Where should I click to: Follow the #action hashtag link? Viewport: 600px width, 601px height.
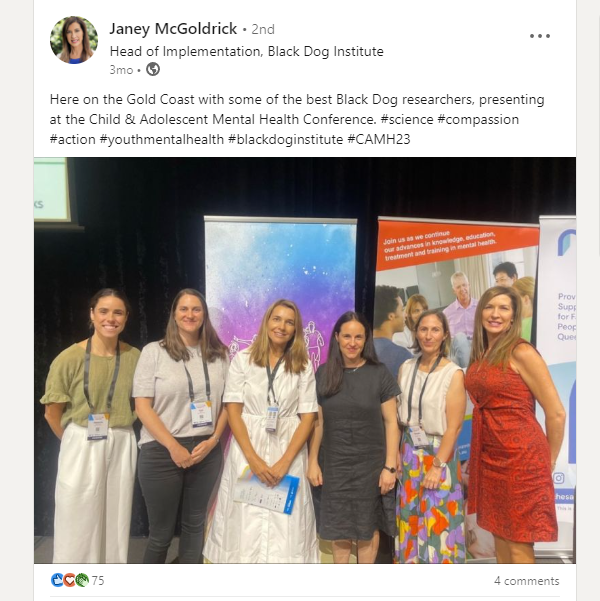pos(72,139)
